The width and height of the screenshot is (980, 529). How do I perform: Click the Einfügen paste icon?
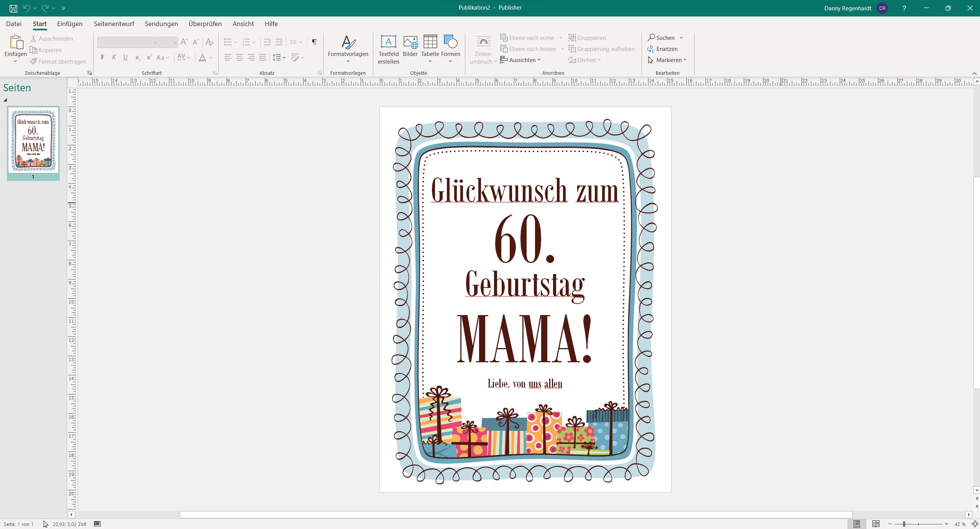16,43
